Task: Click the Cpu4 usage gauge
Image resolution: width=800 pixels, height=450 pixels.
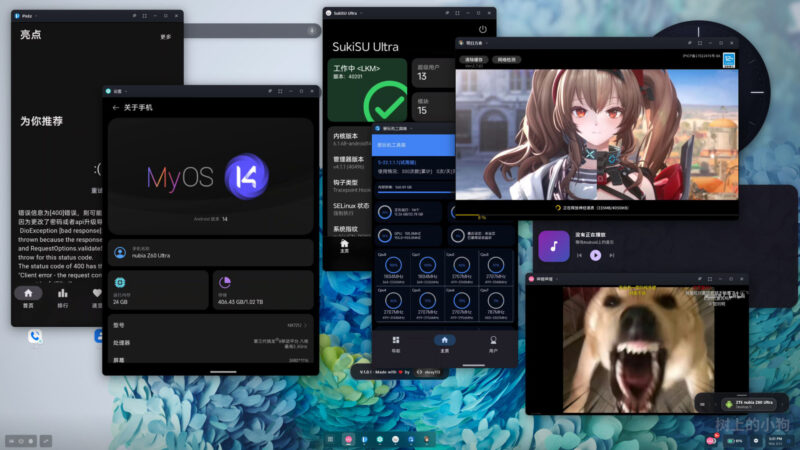Action: pos(393,301)
